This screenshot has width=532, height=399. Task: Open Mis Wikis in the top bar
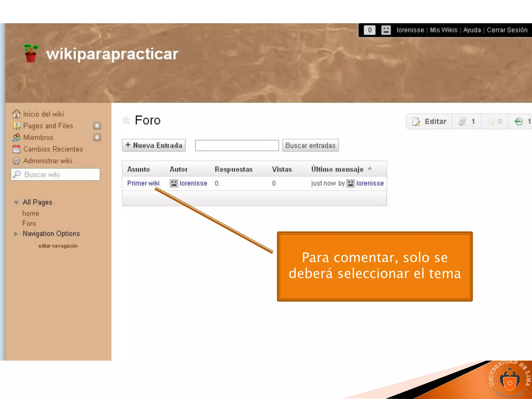444,30
